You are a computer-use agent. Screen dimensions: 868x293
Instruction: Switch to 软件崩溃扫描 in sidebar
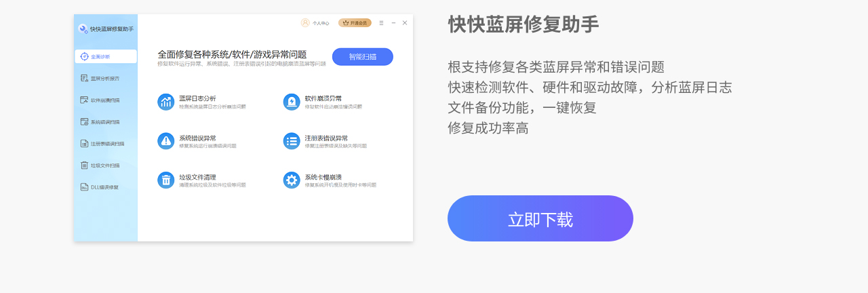coord(100,100)
